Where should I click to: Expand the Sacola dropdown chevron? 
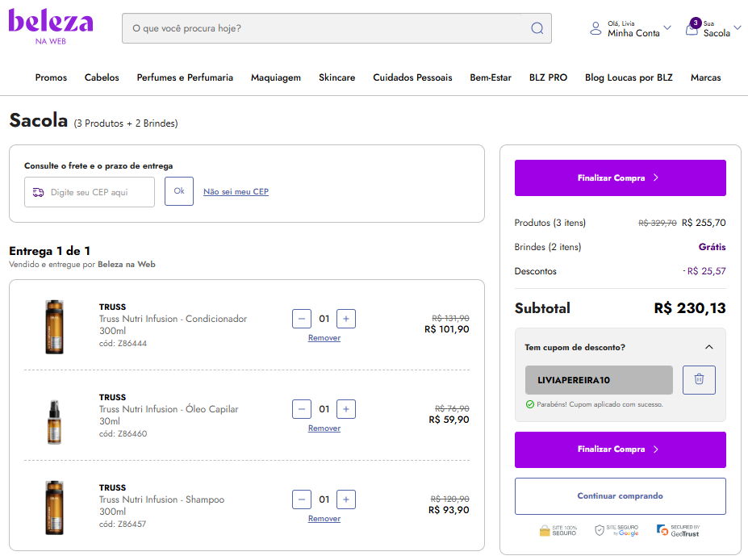[738, 27]
